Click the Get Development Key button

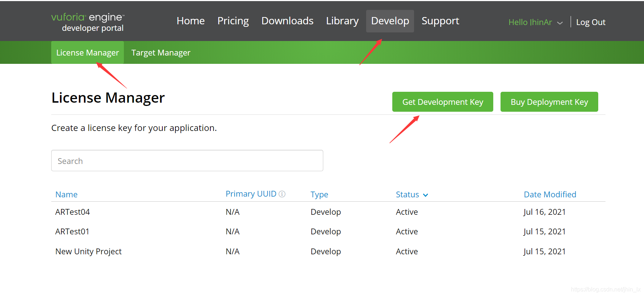point(443,102)
